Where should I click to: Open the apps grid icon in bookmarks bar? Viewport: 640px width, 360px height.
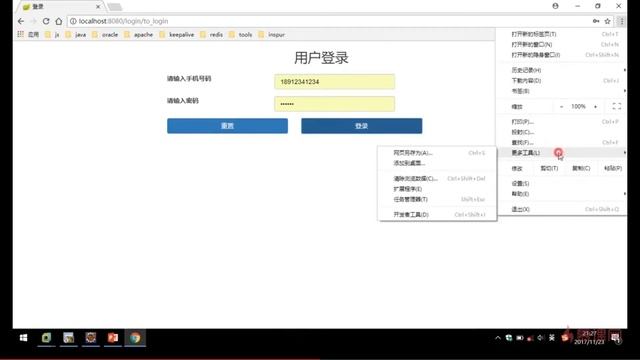20,35
